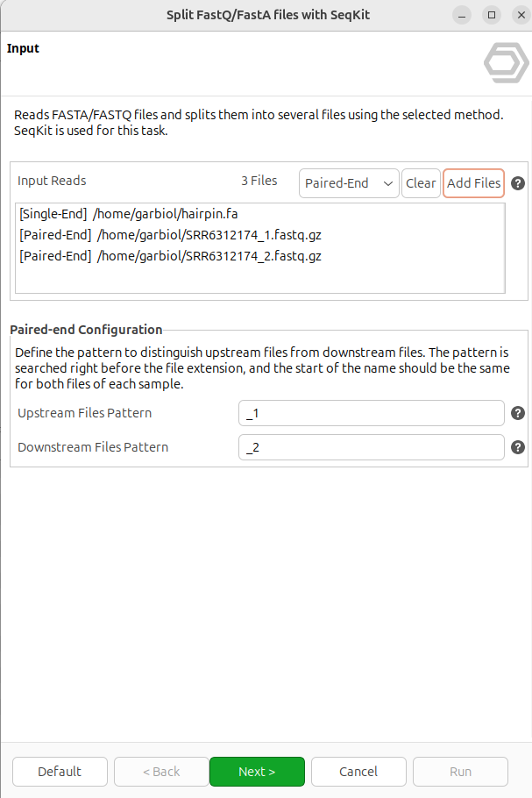Screen dimensions: 532x798
Task: Clear the input reads list
Action: [x=421, y=183]
